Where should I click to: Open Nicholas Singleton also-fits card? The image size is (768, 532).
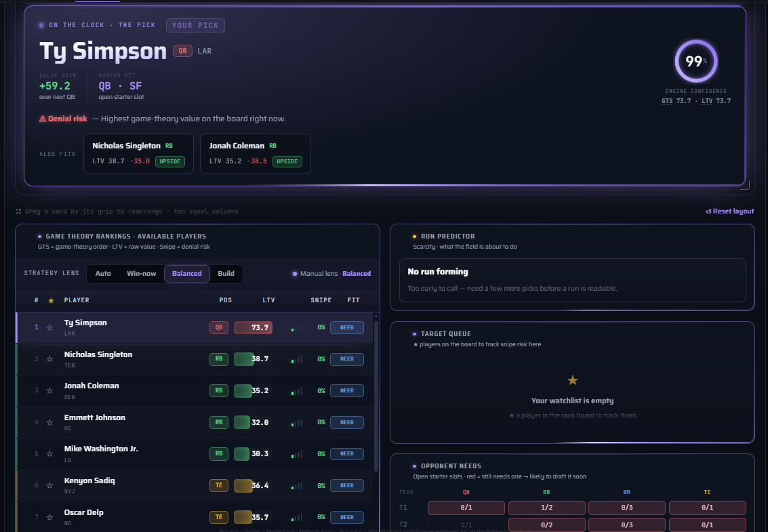tap(138, 154)
